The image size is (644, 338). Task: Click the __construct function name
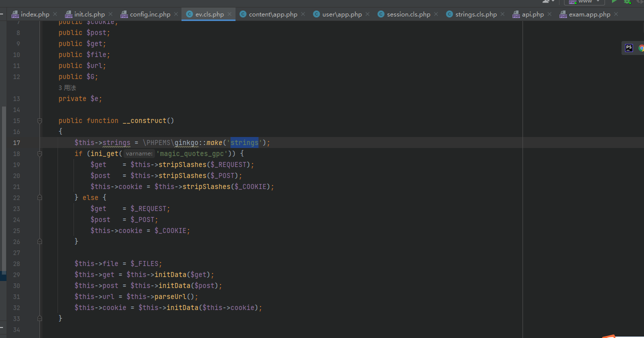(144, 120)
